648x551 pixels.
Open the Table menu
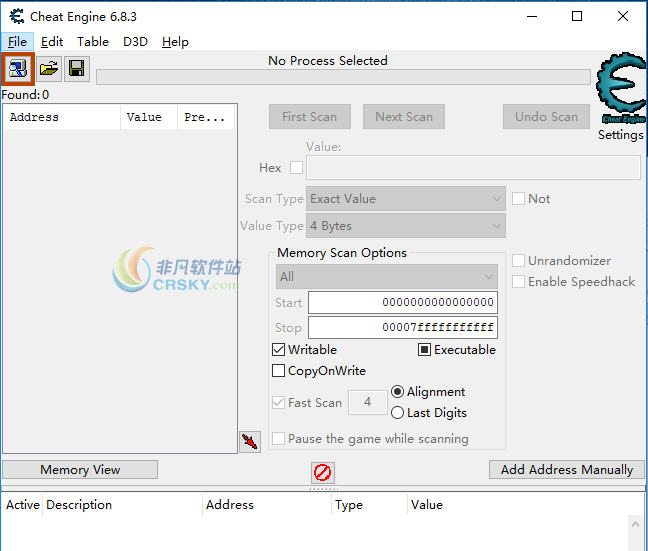tap(93, 42)
